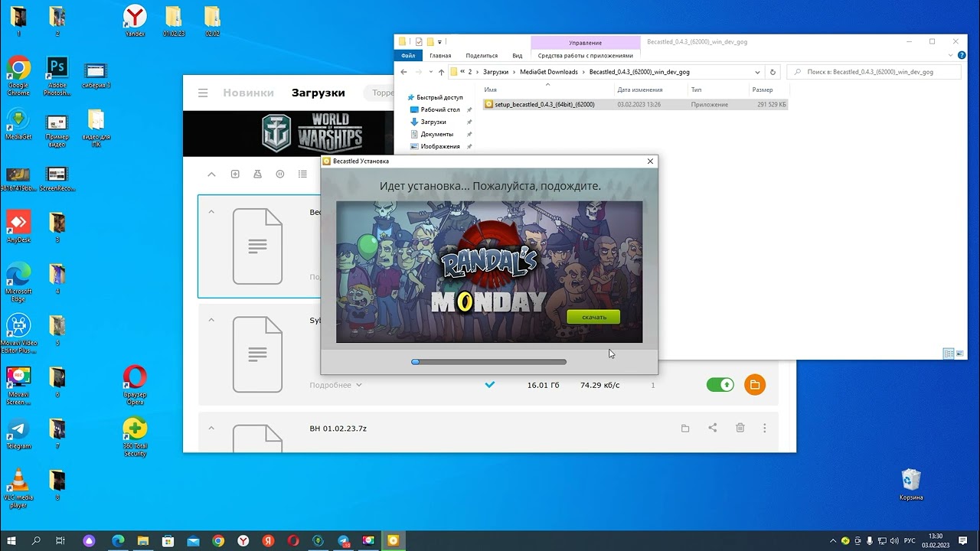Open Изображения in Explorer sidebar
Viewport: 980px width, 551px height.
(439, 146)
